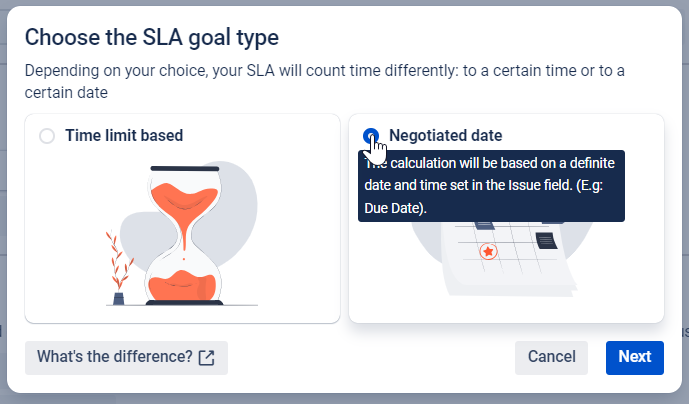Image resolution: width=689 pixels, height=404 pixels.
Task: Click the SLA description paragraph text
Action: coord(324,81)
